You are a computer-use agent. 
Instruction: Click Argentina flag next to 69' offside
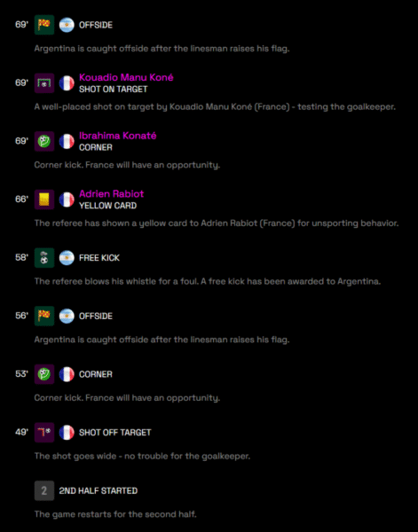[67, 25]
